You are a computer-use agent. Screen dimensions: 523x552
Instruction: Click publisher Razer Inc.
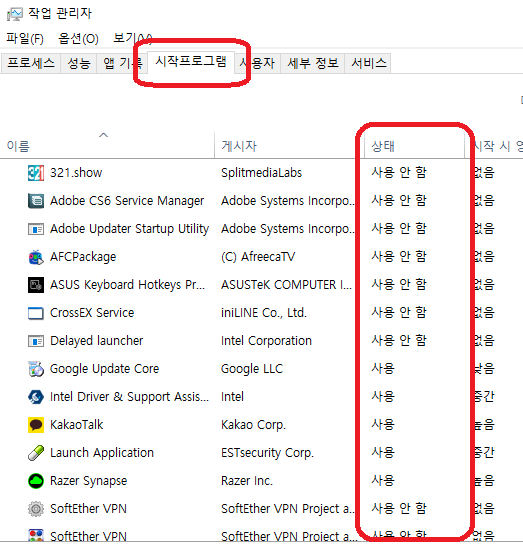tap(247, 481)
